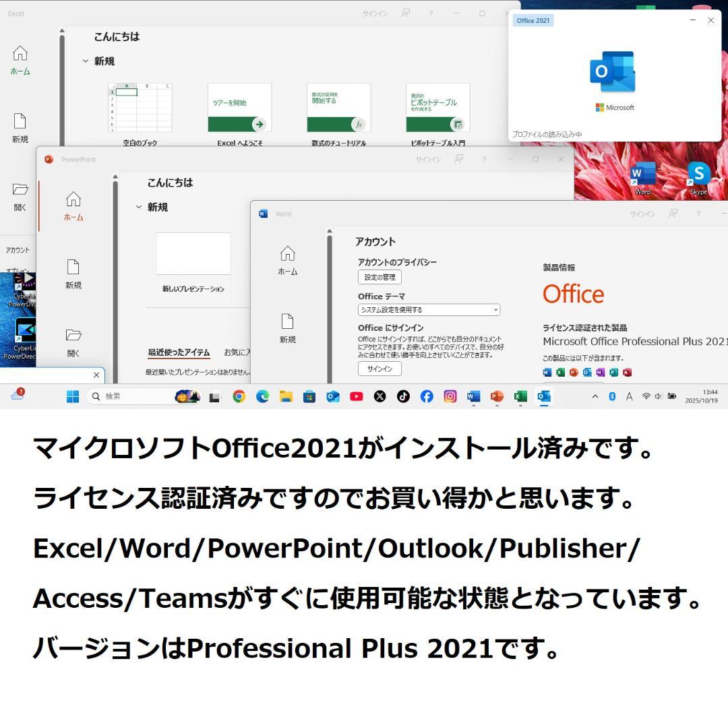Open Home in the Excel sidebar
The width and height of the screenshot is (728, 717).
pyautogui.click(x=20, y=61)
